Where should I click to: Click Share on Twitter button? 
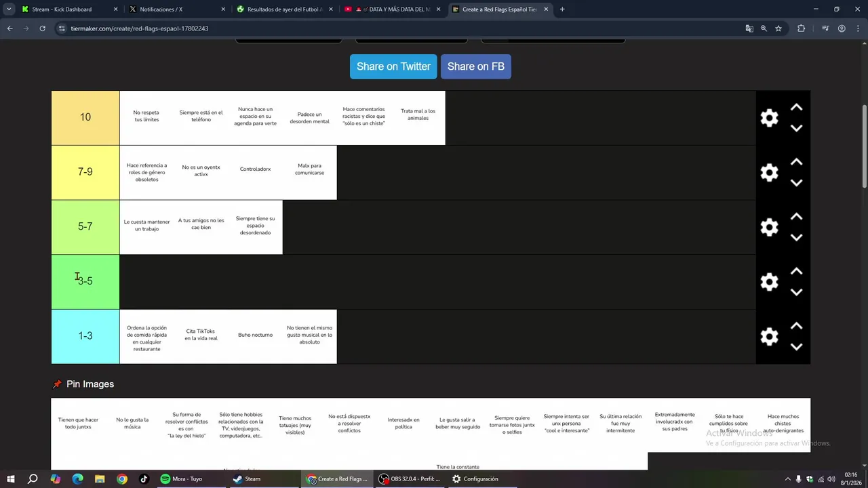tap(393, 66)
